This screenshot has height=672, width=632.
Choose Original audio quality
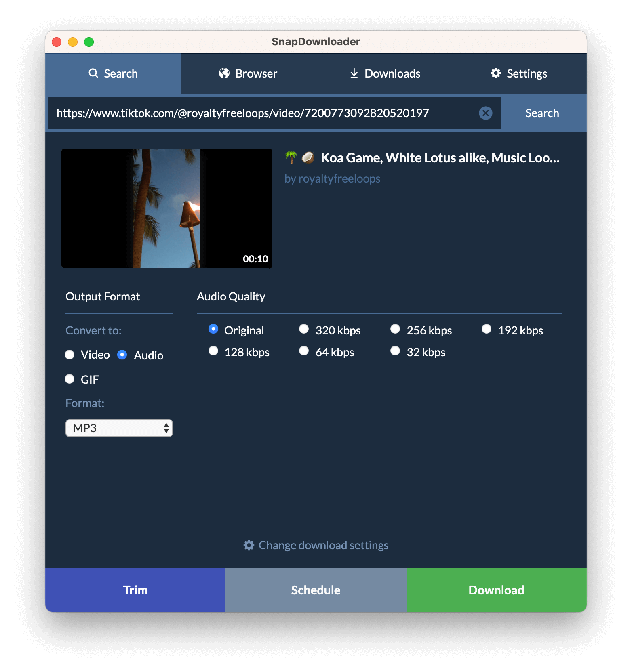click(x=213, y=329)
